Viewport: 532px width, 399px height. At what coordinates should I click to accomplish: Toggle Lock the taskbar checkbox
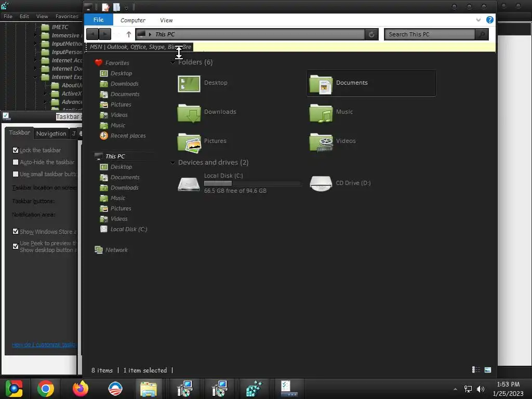(15, 150)
